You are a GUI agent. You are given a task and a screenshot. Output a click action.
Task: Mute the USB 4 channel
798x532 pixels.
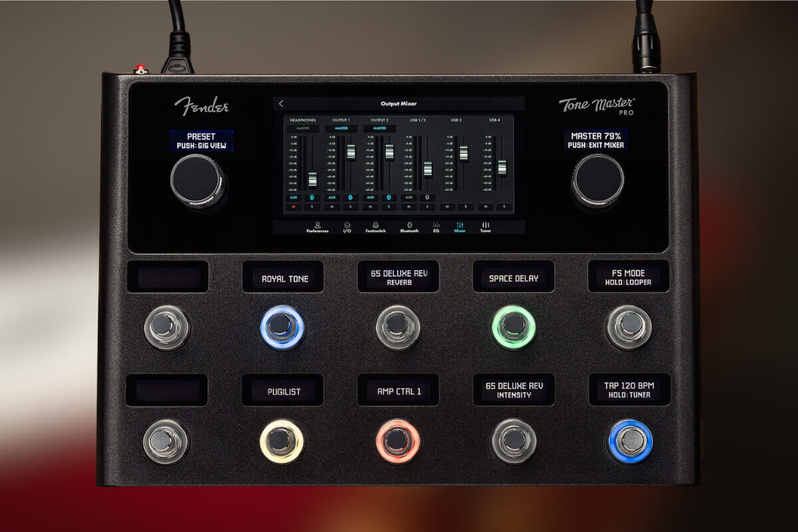(x=485, y=206)
